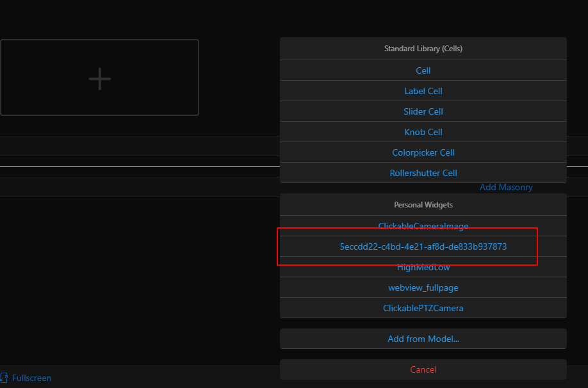Open the Add from Model... option
Viewport: 588px width, 388px height.
(423, 339)
